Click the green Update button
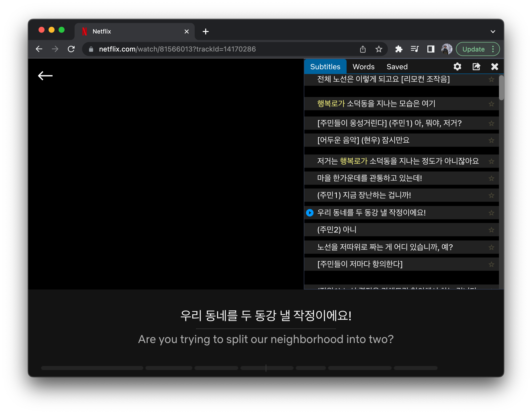This screenshot has height=414, width=532. click(x=473, y=49)
